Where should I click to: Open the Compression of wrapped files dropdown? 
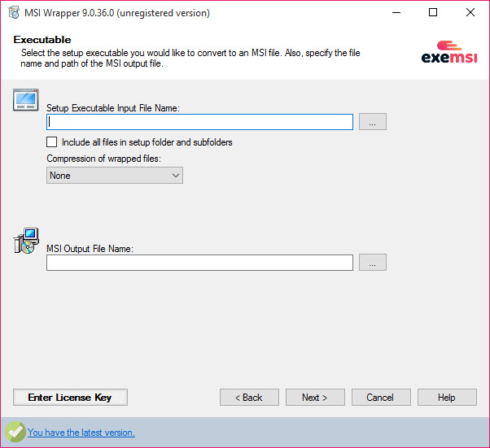(115, 176)
